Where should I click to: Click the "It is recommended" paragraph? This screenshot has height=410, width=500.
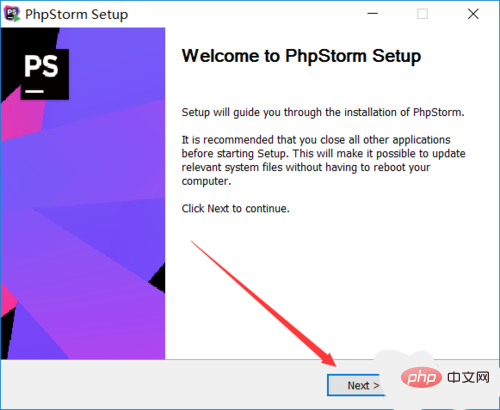(323, 160)
